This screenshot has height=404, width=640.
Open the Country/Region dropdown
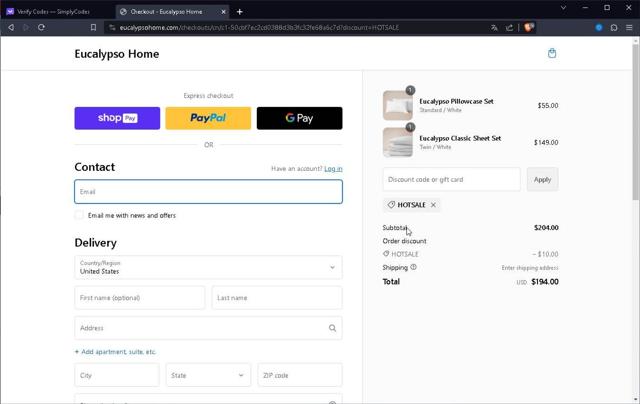[x=208, y=267]
